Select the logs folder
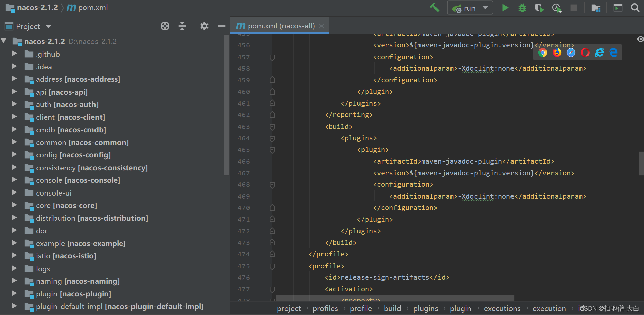This screenshot has height=315, width=644. pyautogui.click(x=43, y=269)
